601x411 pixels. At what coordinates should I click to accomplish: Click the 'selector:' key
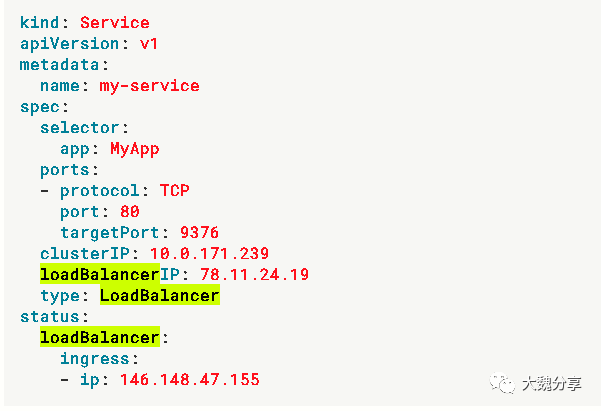coord(84,127)
